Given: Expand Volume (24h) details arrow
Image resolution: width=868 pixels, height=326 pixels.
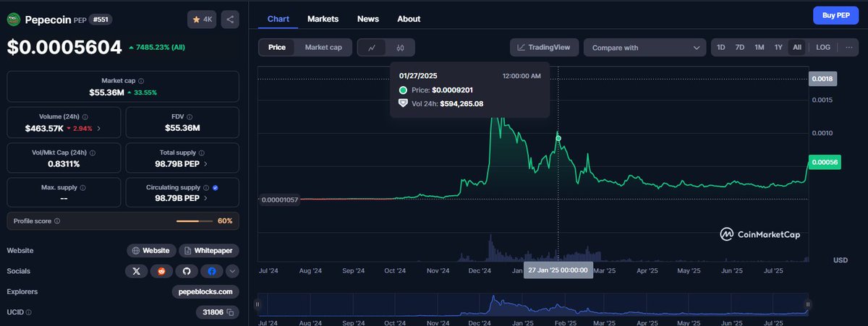Looking at the screenshot, I should click(x=99, y=129).
